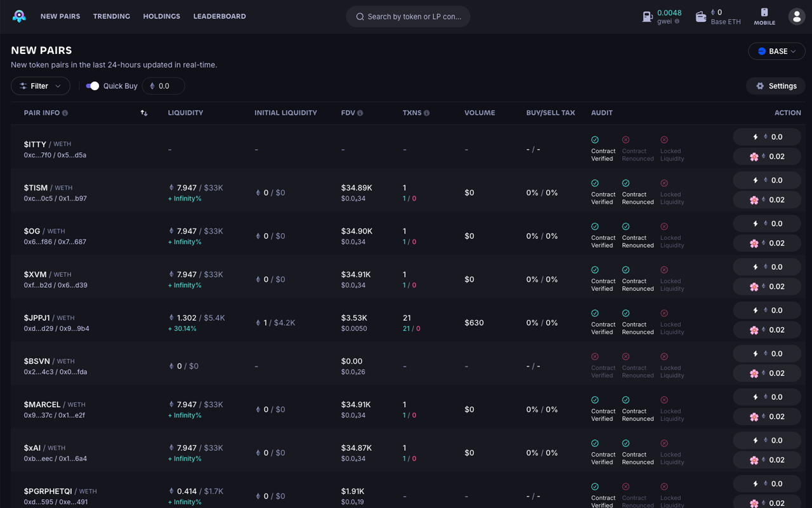Click the info icon next to FDV
The image size is (812, 508).
tap(360, 113)
